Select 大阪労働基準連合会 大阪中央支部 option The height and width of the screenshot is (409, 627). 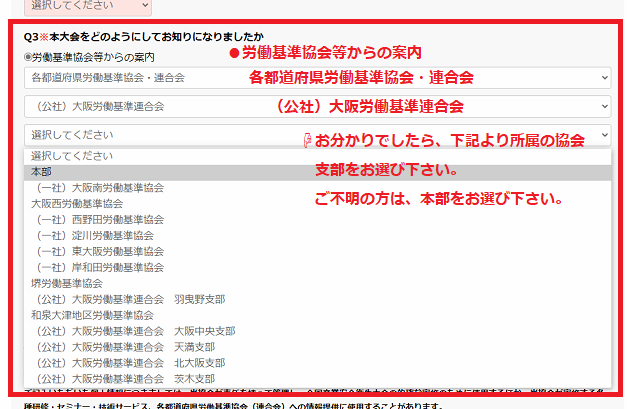(317, 331)
